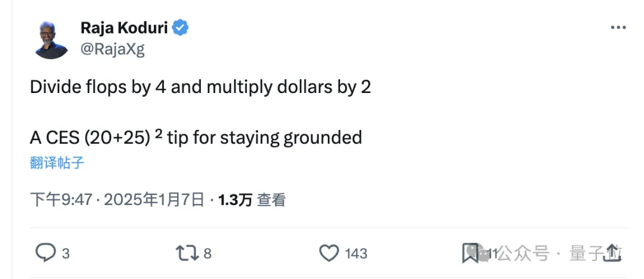This screenshot has width=644, height=279.
Task: Repost this tweet using the retweet icon
Action: coord(186,253)
